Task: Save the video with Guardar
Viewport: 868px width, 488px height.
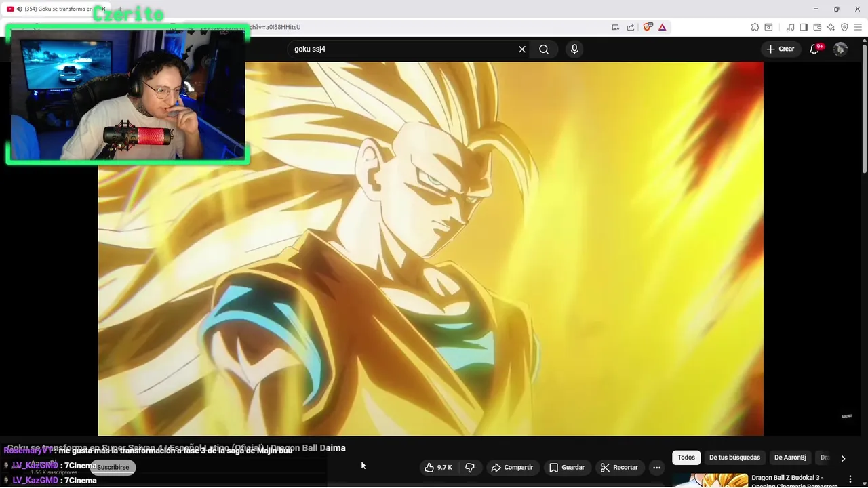Action: [567, 467]
